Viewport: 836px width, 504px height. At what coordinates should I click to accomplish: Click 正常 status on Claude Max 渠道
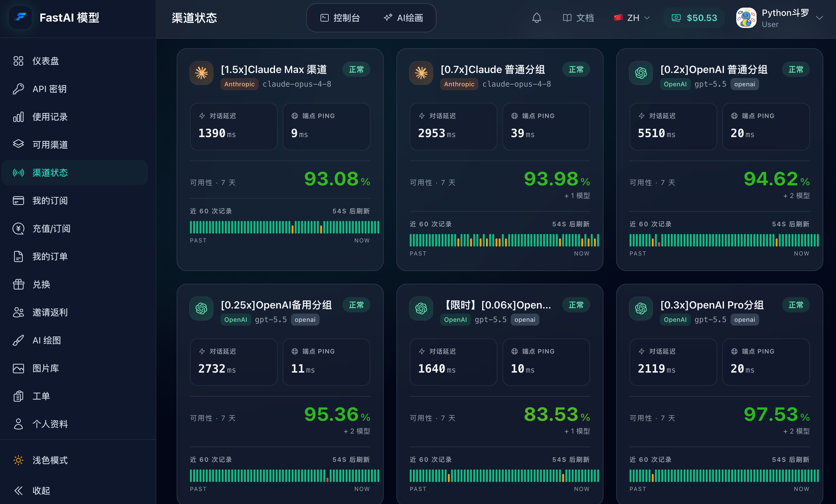(356, 70)
